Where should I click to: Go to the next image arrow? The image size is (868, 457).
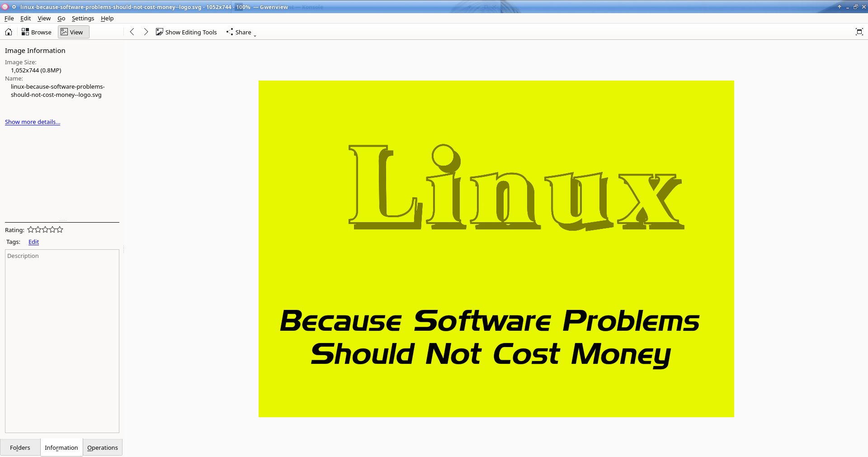(x=146, y=32)
